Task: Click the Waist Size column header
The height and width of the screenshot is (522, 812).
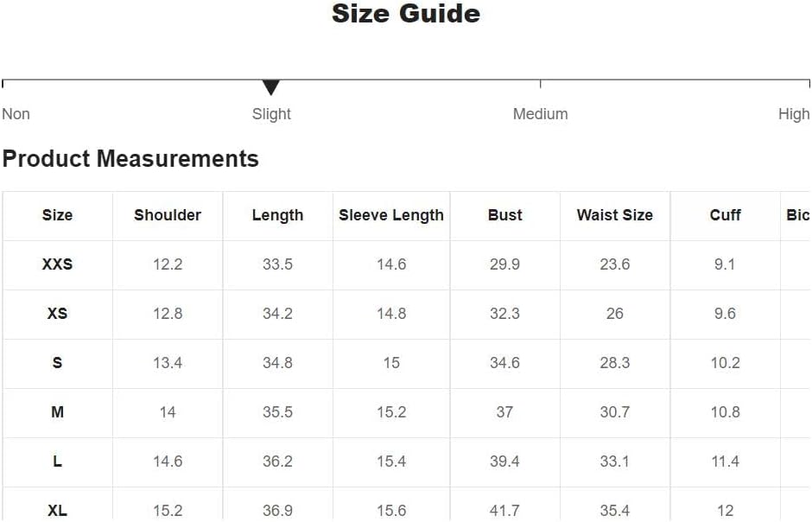Action: pyautogui.click(x=615, y=215)
